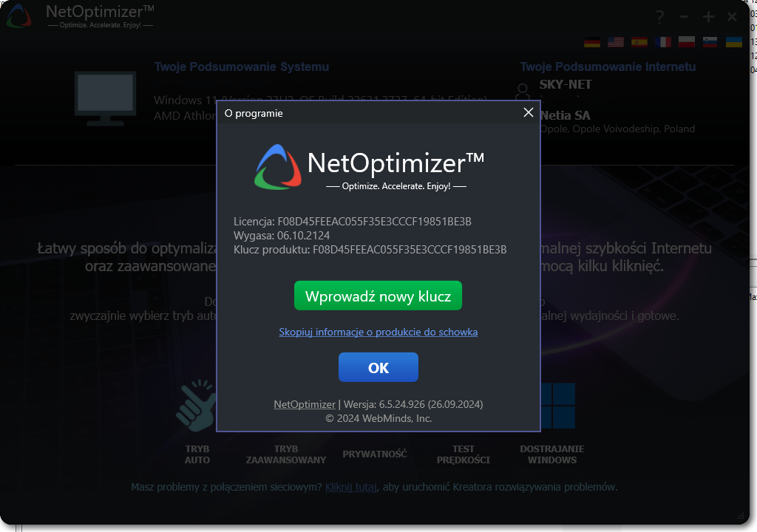Image resolution: width=757 pixels, height=532 pixels.
Task: Select the German flag language icon
Action: tap(592, 42)
